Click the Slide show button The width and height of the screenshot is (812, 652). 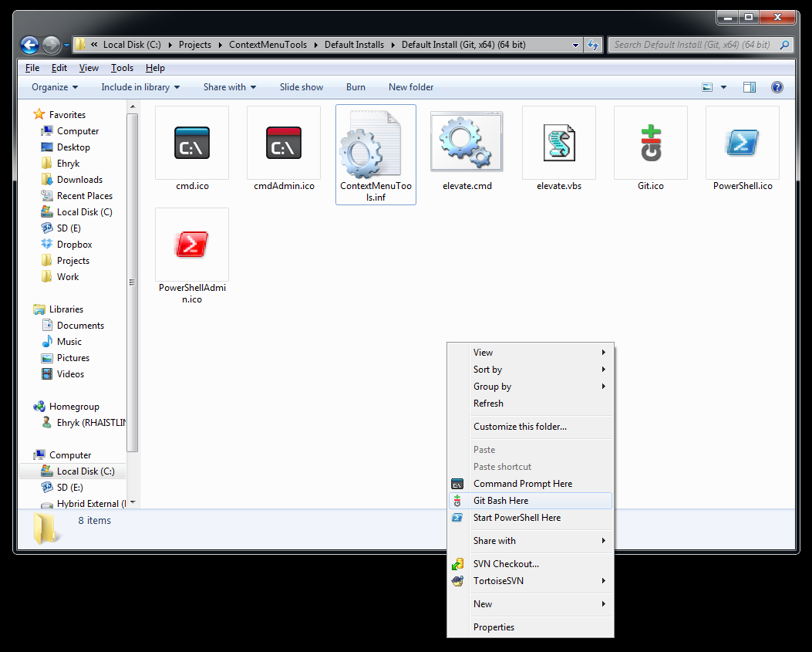click(302, 87)
